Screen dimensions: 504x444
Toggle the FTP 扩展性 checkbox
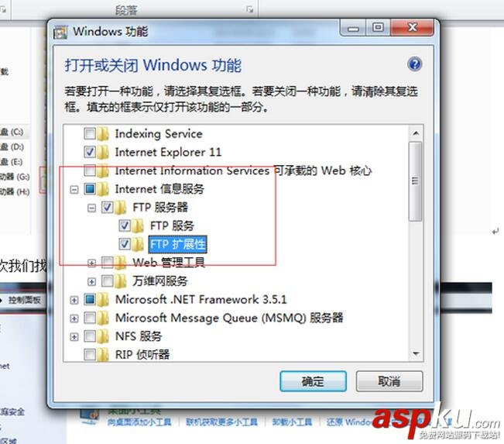coord(125,244)
